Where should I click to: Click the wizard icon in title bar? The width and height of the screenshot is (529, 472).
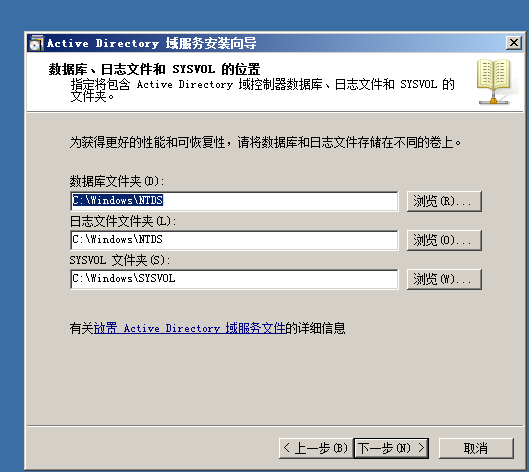[x=36, y=43]
